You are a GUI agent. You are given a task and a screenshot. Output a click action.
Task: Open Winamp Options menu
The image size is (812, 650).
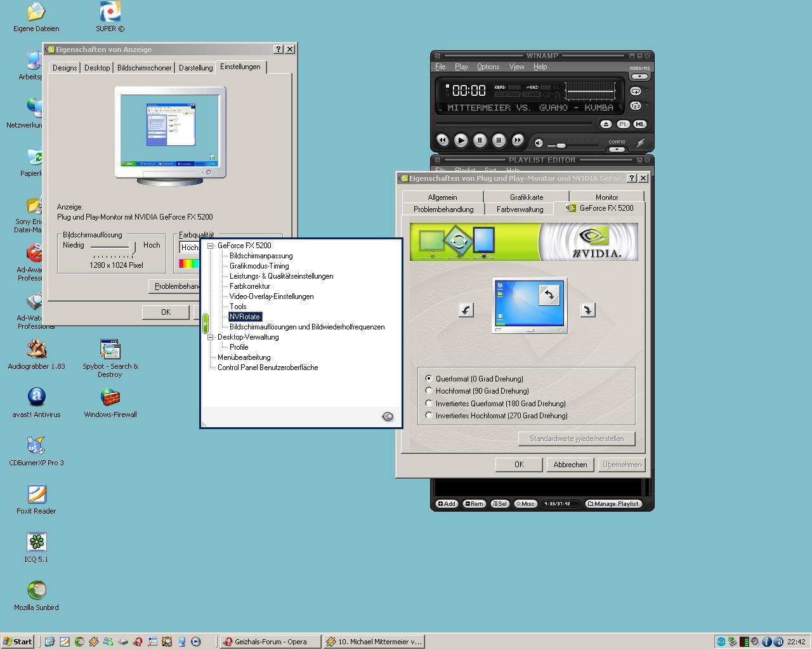click(x=488, y=67)
